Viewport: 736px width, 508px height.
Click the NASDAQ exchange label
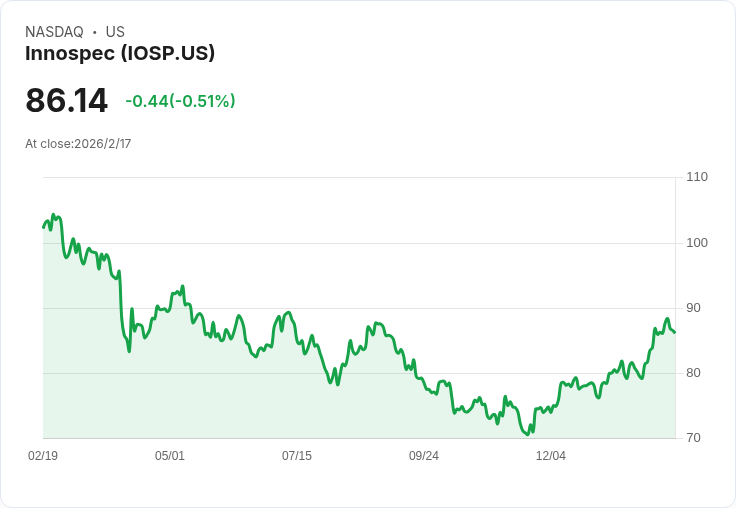coord(54,32)
